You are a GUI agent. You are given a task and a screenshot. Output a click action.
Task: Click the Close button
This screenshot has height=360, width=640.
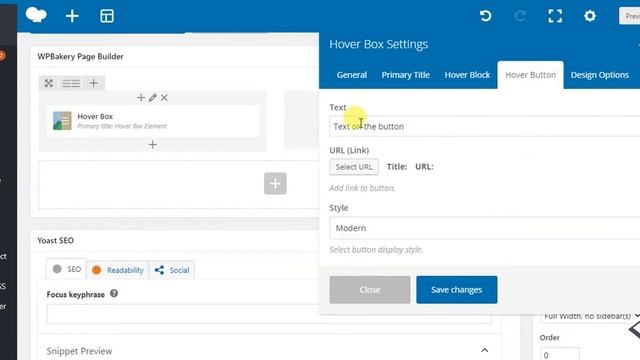coord(370,290)
